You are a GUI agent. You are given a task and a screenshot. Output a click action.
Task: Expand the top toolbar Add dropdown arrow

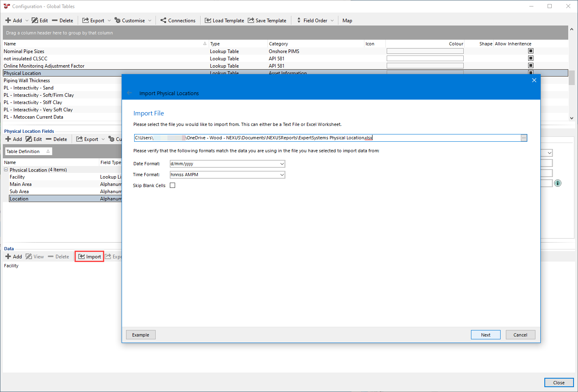pyautogui.click(x=27, y=20)
